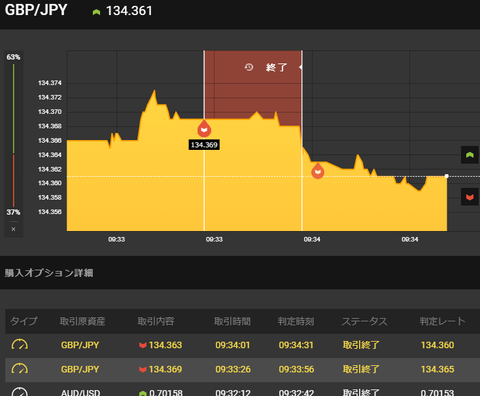Viewport: 480px width, 396px height.
Task: Click the 判定レート column header
Action: (x=442, y=321)
